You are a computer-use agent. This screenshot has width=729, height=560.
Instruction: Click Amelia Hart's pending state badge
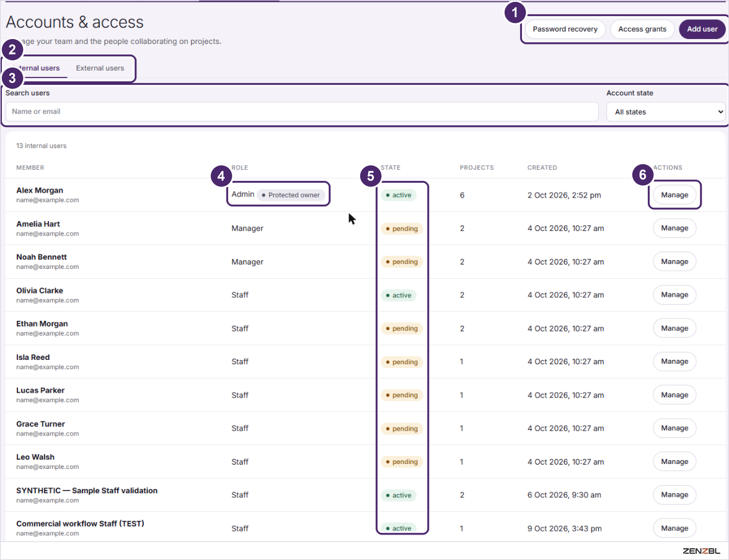[402, 229]
